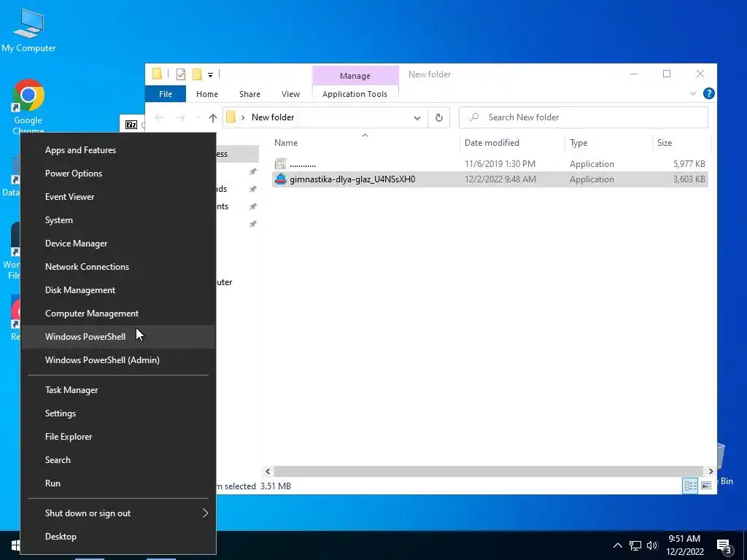The image size is (747, 560).
Task: Refresh the New folder view
Action: point(438,117)
